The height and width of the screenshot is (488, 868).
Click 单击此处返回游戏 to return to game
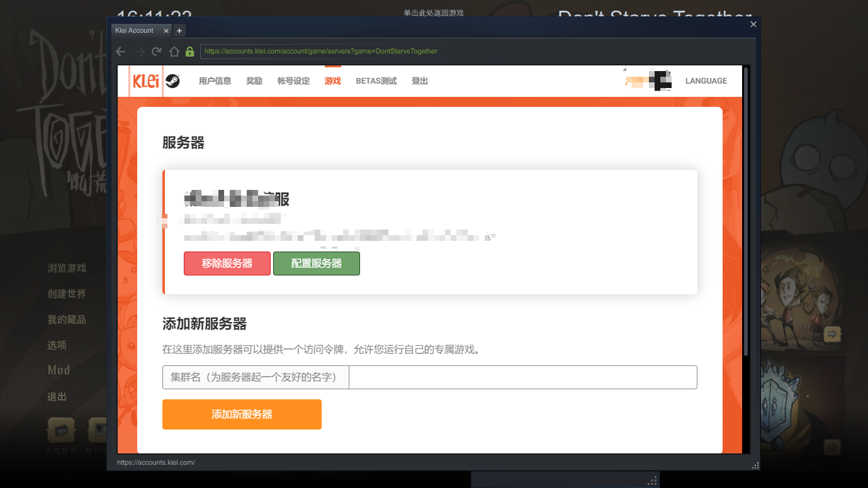point(434,13)
